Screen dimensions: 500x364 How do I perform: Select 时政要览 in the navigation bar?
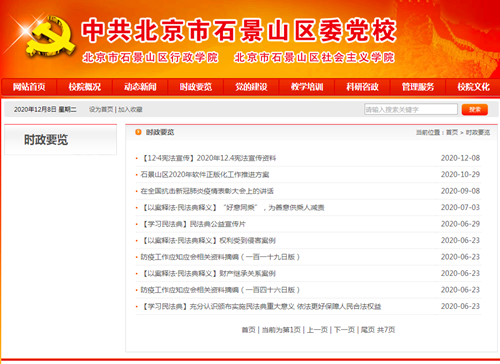[196, 87]
